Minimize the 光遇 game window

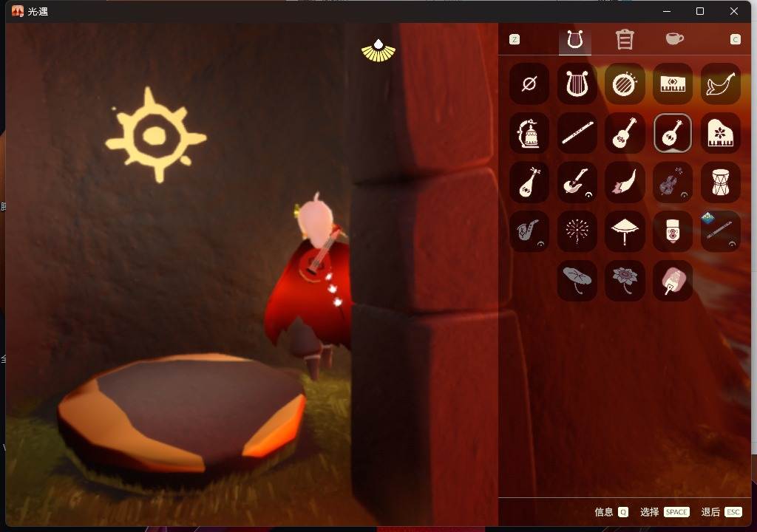(x=667, y=11)
